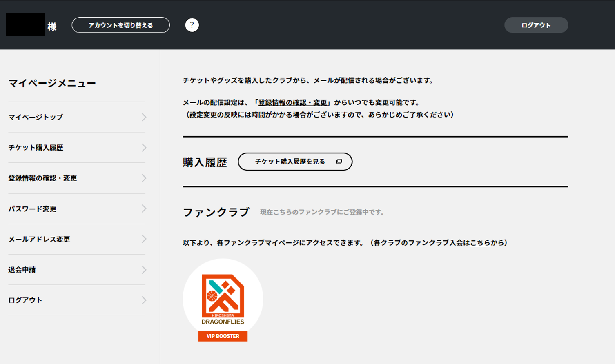The width and height of the screenshot is (615, 364).
Task: Select 登録情報の確認・変更 in the side menu
Action: click(77, 178)
